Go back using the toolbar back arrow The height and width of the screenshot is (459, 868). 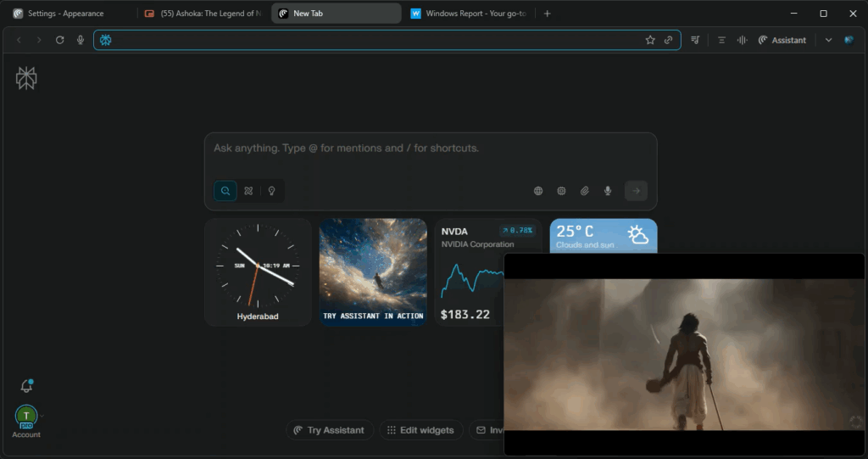(19, 40)
